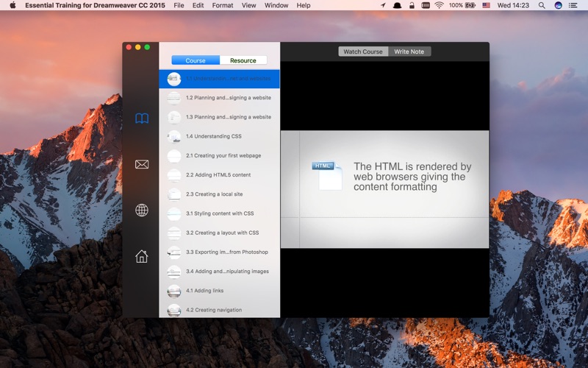Select the Watch Course tab
This screenshot has height=368, width=588.
coord(363,52)
